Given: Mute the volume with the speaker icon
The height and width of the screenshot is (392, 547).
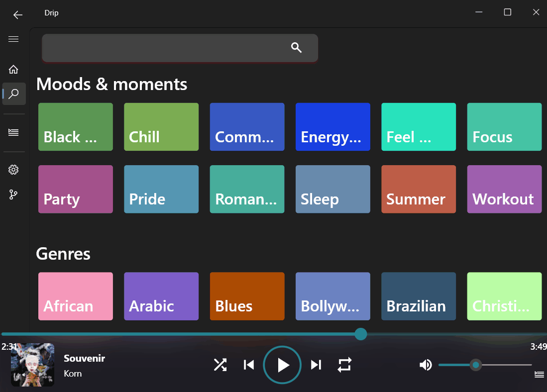Looking at the screenshot, I should tap(426, 365).
